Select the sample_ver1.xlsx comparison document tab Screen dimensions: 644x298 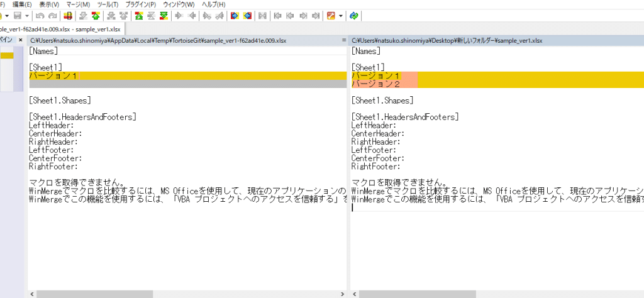(62, 29)
